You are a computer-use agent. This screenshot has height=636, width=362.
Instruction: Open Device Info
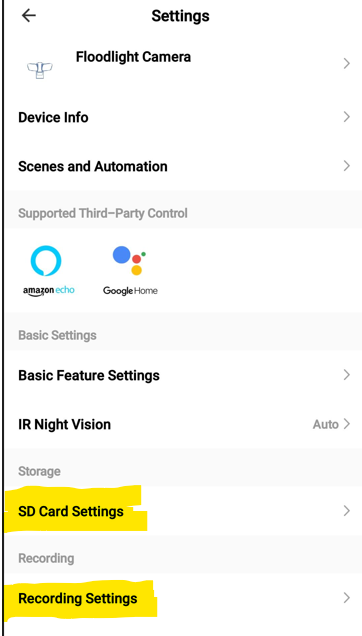click(183, 117)
